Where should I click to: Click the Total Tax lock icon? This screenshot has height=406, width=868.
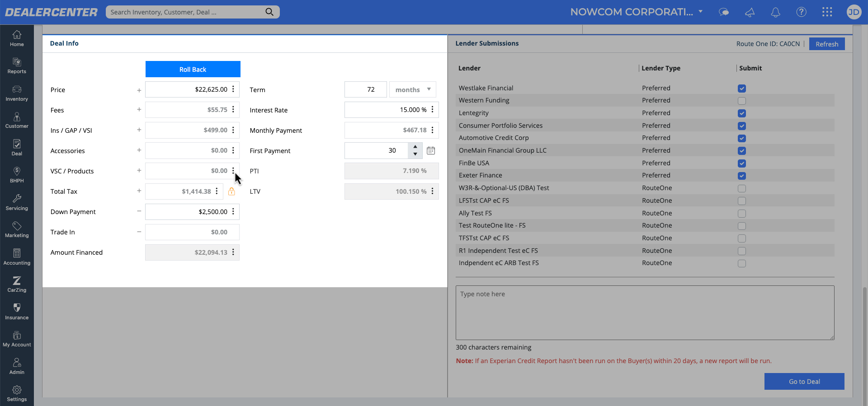[231, 191]
